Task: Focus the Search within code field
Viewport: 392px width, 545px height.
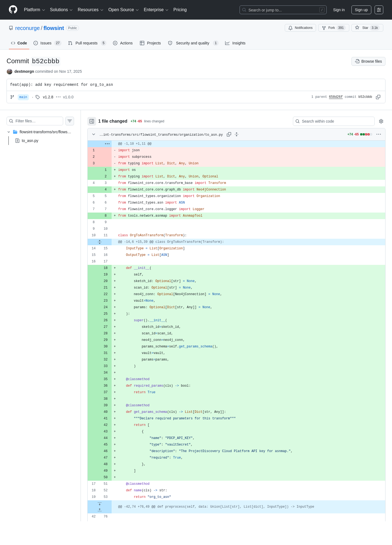Action: coord(334,121)
